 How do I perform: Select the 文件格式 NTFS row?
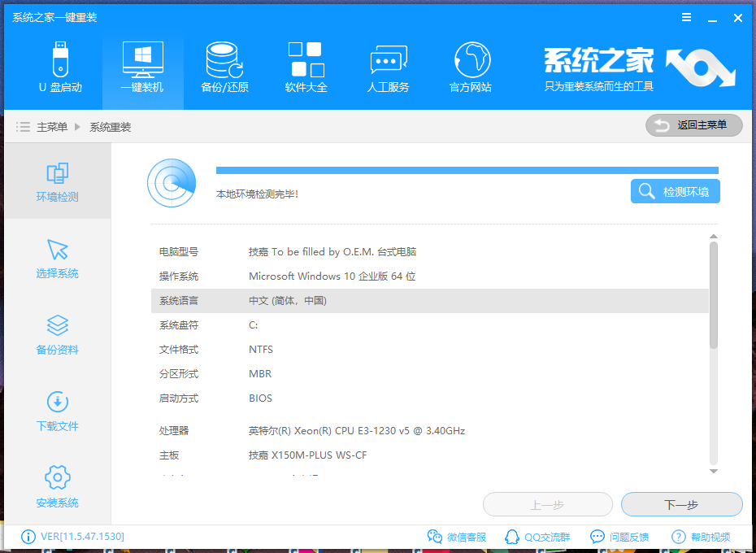pos(429,350)
